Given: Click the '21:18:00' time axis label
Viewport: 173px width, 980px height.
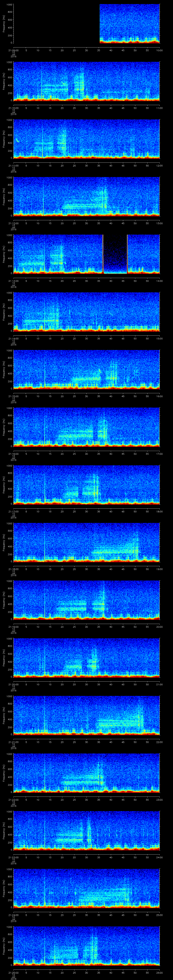Looking at the screenshot, I should point(13,569).
